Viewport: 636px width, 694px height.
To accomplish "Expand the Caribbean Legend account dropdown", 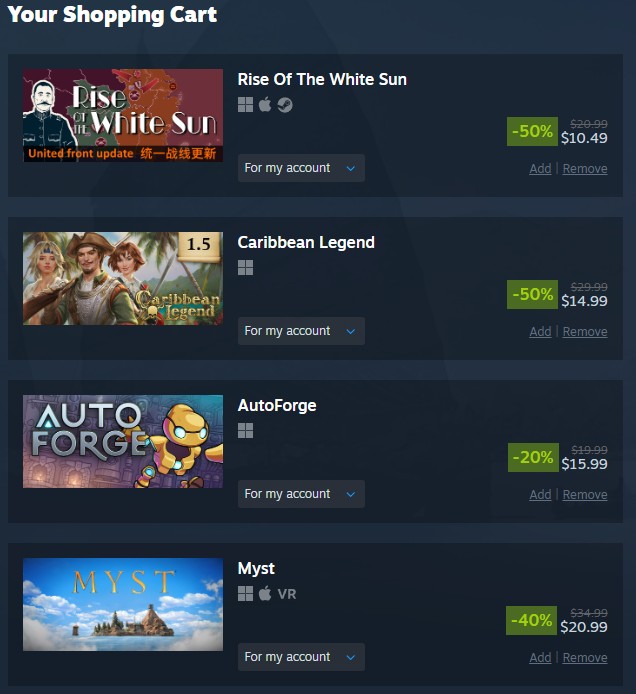I will coord(301,331).
